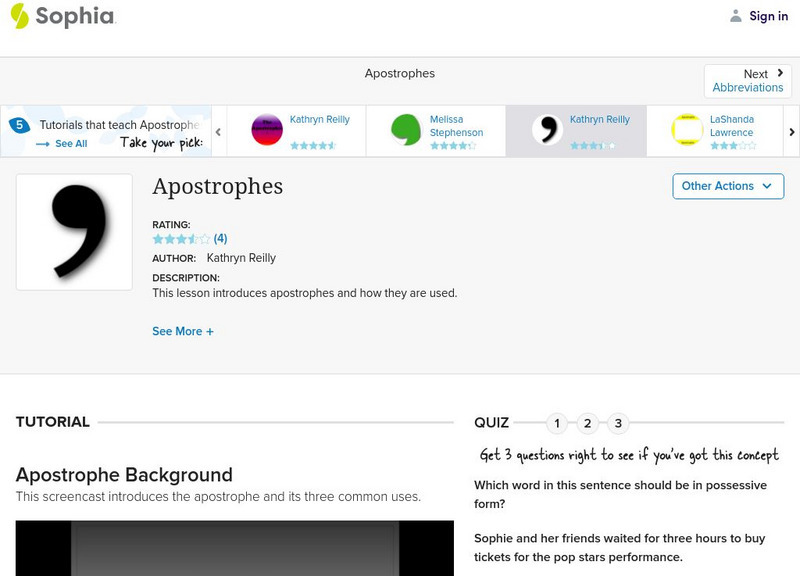Select the red-purple circle tutorial avatar
800x576 pixels.
[x=267, y=130]
